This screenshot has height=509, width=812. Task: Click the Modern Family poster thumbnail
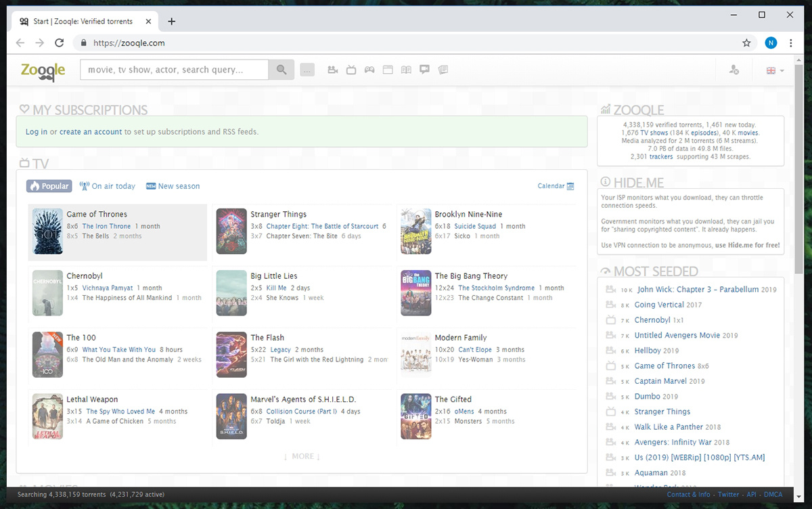415,355
